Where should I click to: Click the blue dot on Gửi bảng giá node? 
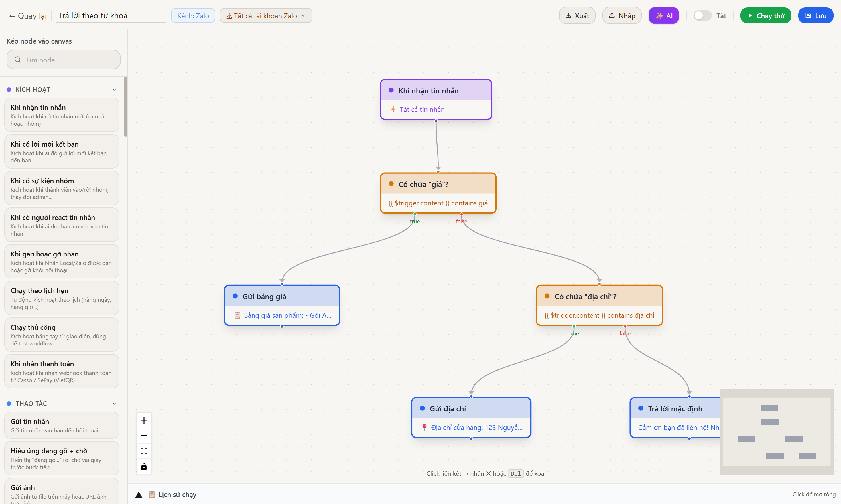tap(235, 296)
